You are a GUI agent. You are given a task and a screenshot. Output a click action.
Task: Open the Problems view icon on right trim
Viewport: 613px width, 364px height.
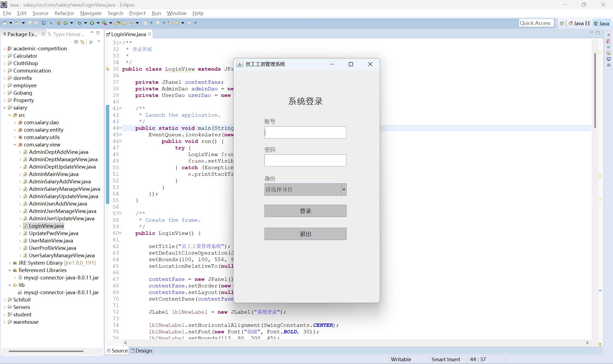pyautogui.click(x=608, y=41)
